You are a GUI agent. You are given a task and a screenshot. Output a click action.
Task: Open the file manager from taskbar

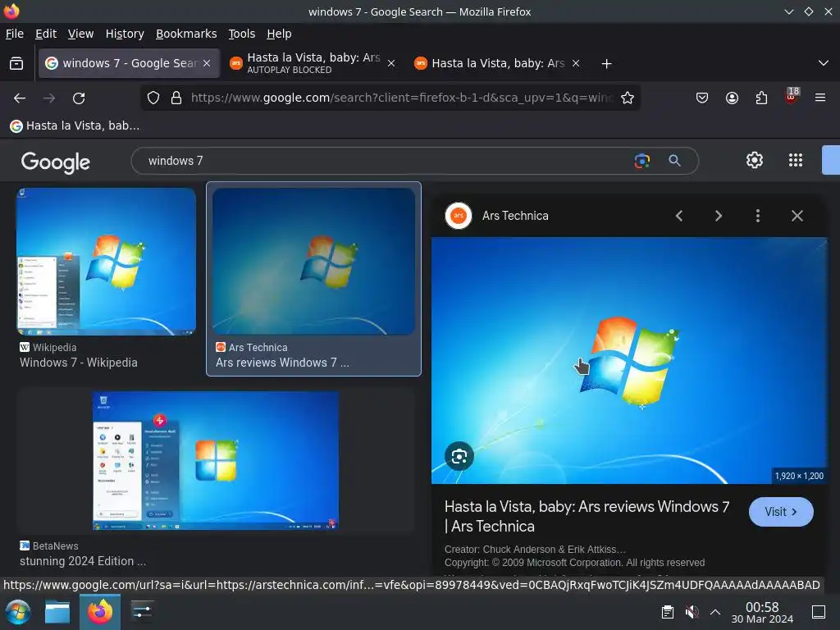(x=57, y=612)
